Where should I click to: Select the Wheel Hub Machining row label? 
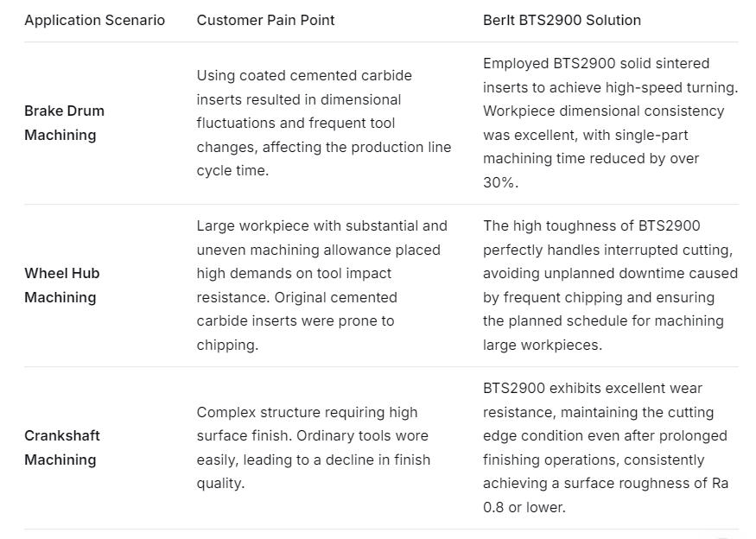[61, 285]
